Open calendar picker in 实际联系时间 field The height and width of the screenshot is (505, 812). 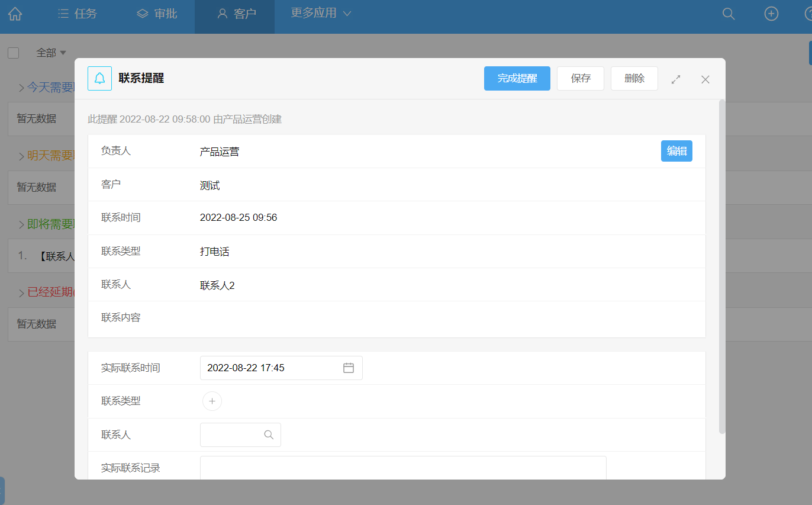349,368
